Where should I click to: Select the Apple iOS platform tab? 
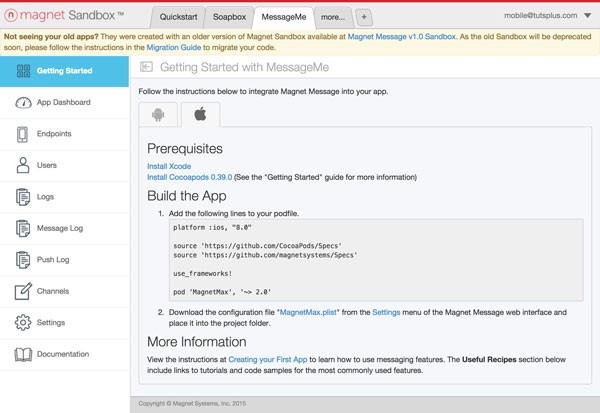(x=201, y=114)
